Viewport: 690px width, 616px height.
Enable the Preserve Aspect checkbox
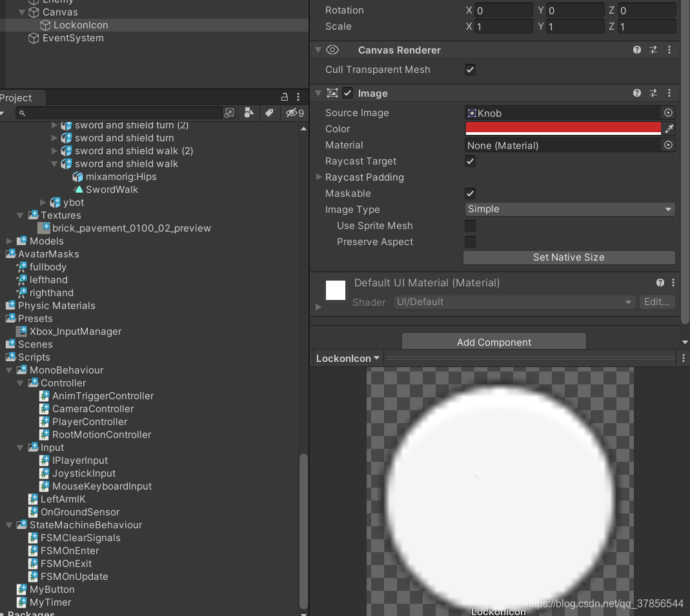[470, 242]
